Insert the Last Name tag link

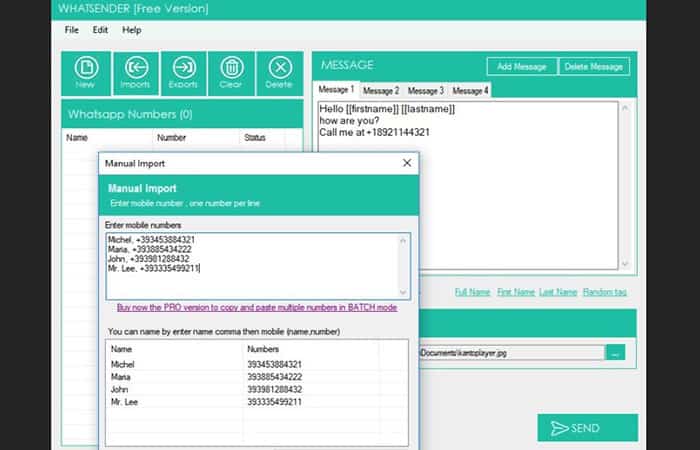(x=558, y=292)
